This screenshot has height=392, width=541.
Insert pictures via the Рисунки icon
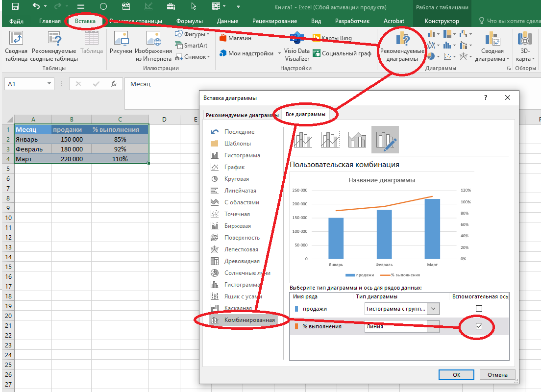pos(121,43)
